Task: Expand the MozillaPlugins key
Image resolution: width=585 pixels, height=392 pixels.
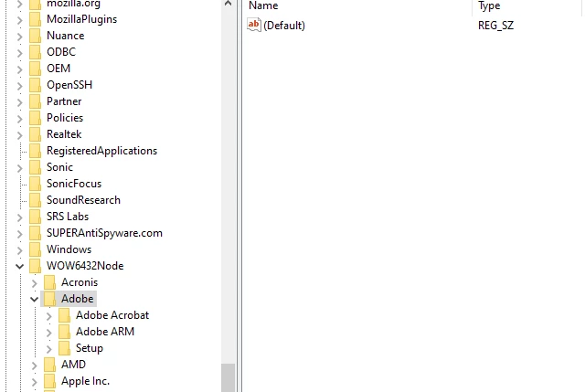Action: click(20, 20)
